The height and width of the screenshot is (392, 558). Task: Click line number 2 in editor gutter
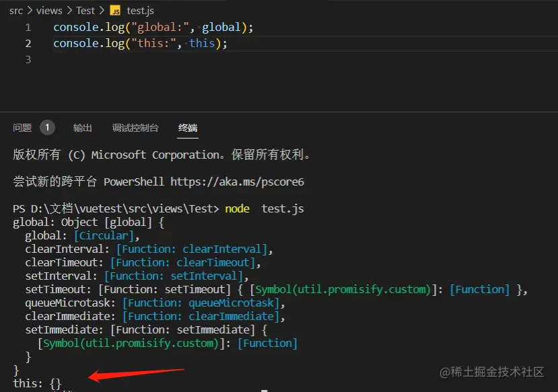tap(28, 43)
